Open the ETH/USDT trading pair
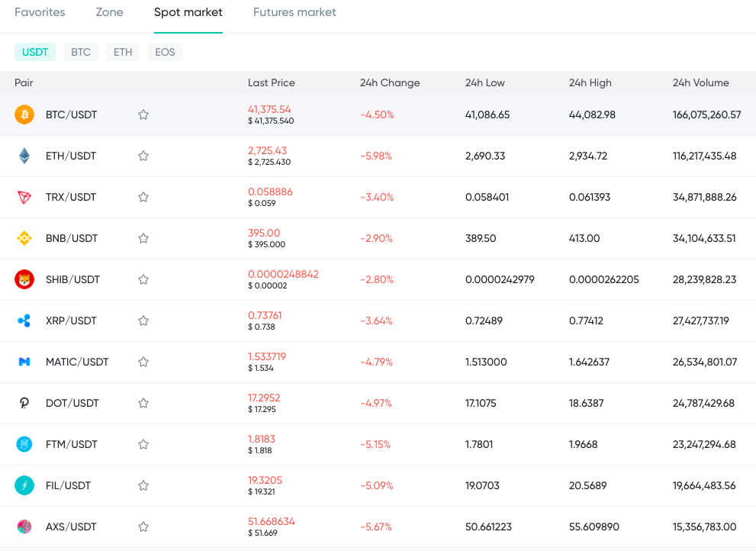The width and height of the screenshot is (756, 551). 378,156
